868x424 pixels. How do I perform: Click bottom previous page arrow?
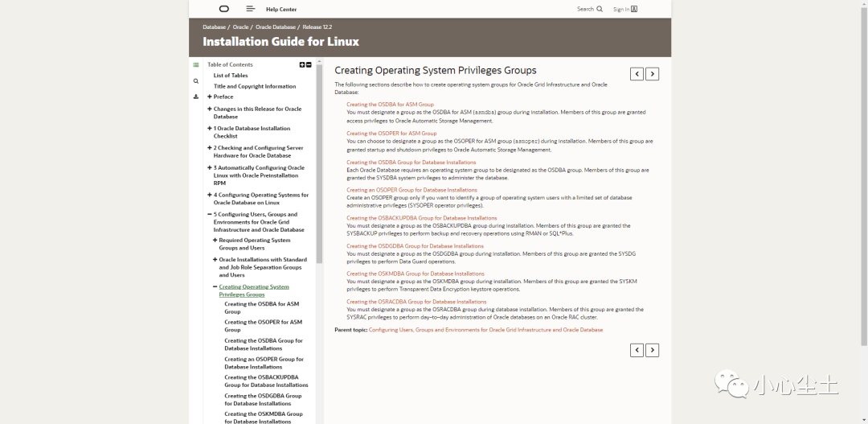pyautogui.click(x=637, y=350)
